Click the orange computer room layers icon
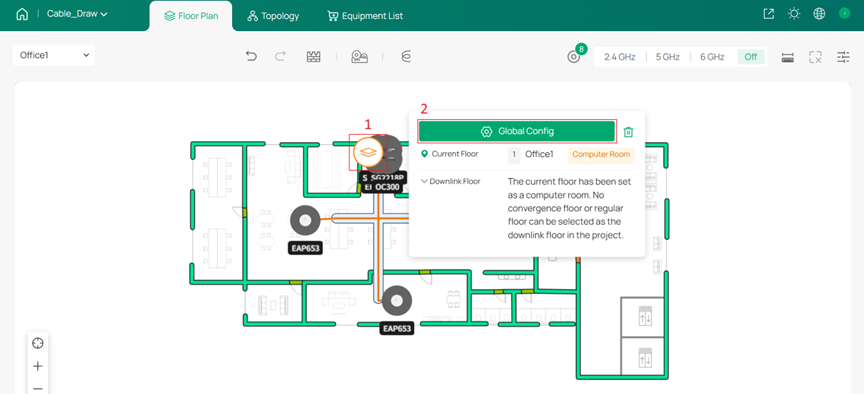Image resolution: width=864 pixels, height=394 pixels. pyautogui.click(x=368, y=152)
